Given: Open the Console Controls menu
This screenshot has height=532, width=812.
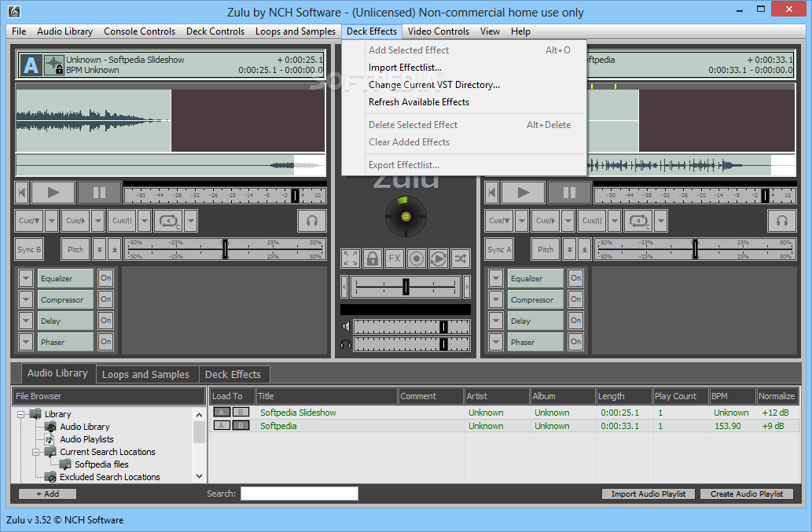Looking at the screenshot, I should [139, 31].
